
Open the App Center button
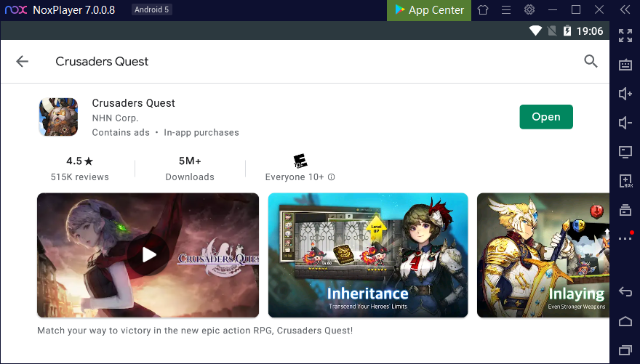pyautogui.click(x=429, y=10)
